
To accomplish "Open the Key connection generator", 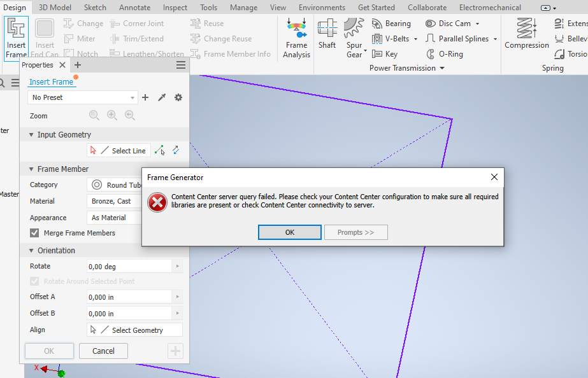I will pyautogui.click(x=385, y=53).
